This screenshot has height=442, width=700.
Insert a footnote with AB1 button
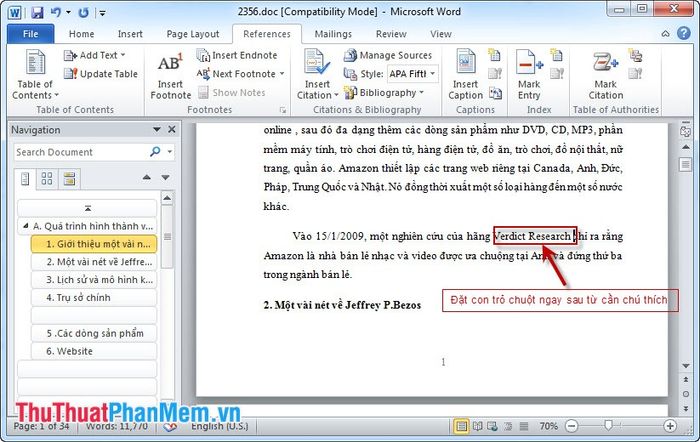tap(171, 75)
